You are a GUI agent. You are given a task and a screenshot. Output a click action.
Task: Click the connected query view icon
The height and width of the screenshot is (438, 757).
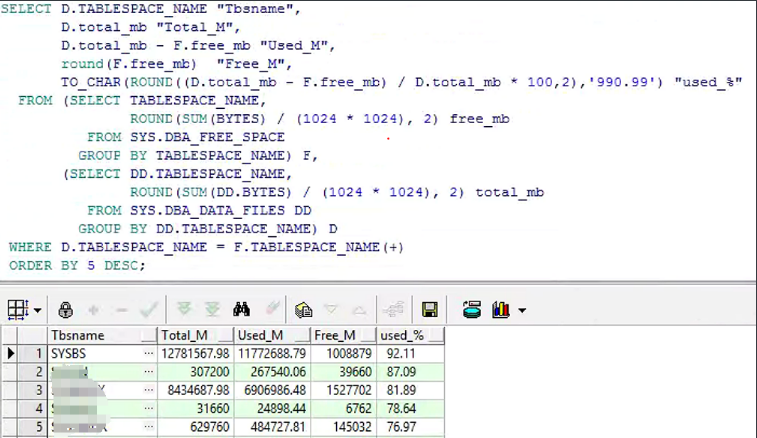pyautogui.click(x=393, y=310)
